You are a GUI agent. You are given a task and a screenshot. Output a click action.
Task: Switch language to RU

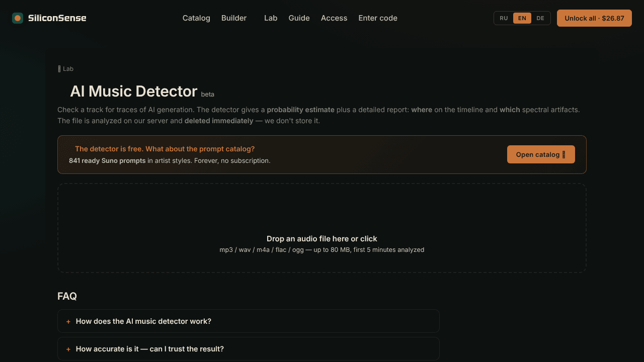point(504,18)
